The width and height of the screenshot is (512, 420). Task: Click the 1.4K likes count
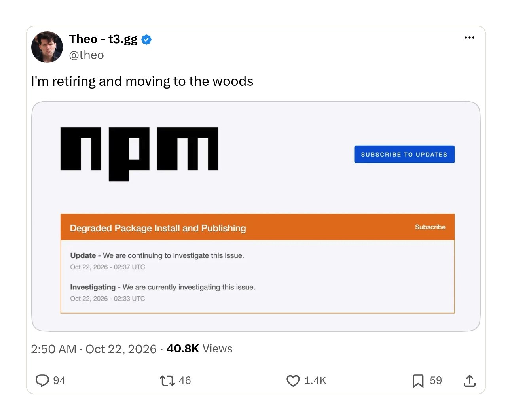315,380
